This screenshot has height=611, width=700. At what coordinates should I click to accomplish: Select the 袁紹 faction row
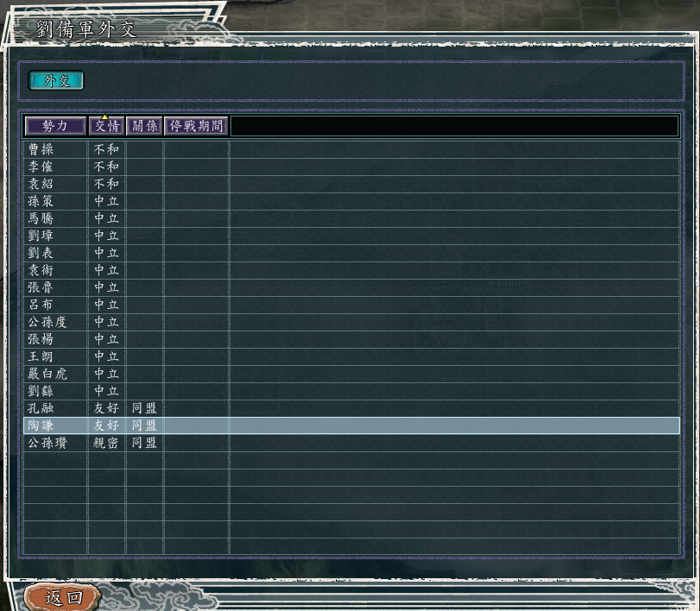[x=351, y=184]
